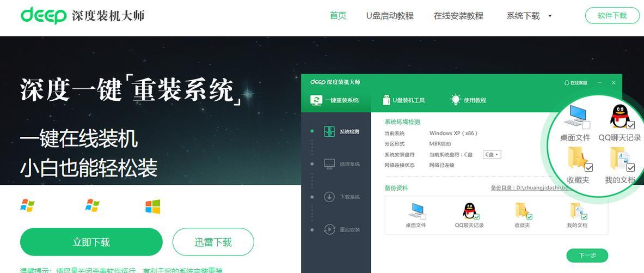644x273 pixels.
Task: Minimize the 深度装机大师 app window
Action: point(600,83)
